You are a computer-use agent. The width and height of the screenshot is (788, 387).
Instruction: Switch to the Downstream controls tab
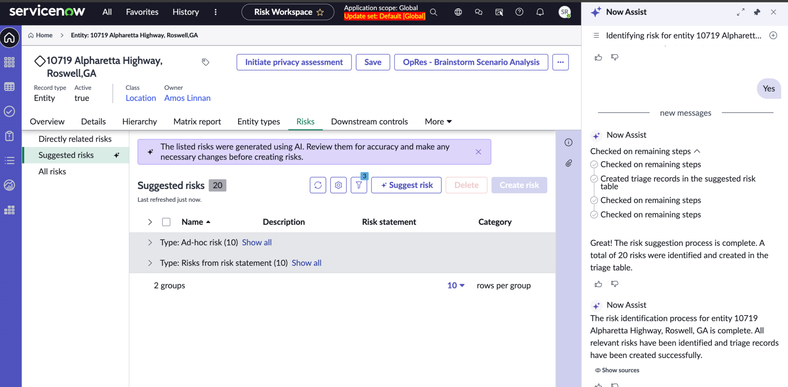tap(369, 122)
